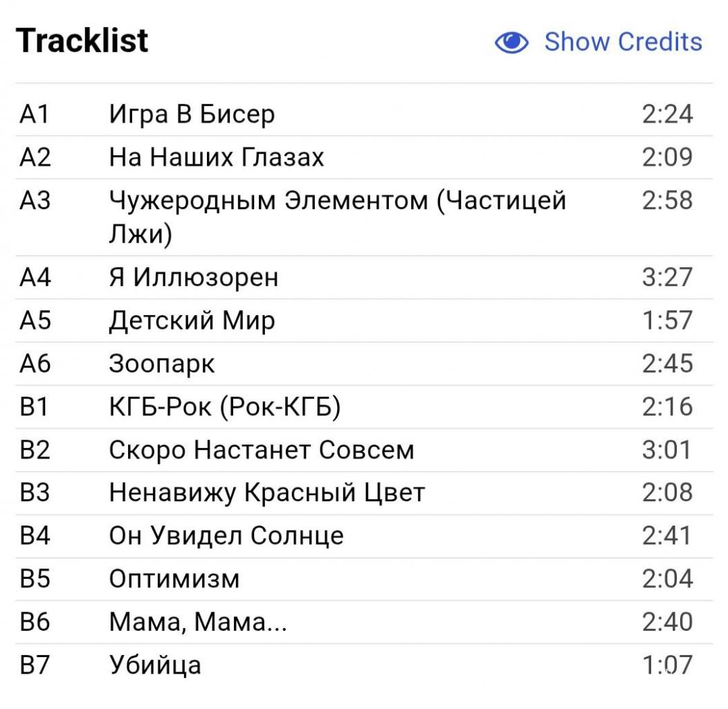Image resolution: width=728 pixels, height=709 pixels.
Task: Click track B3 Ненавижу Красный Цвет
Action: tap(364, 492)
